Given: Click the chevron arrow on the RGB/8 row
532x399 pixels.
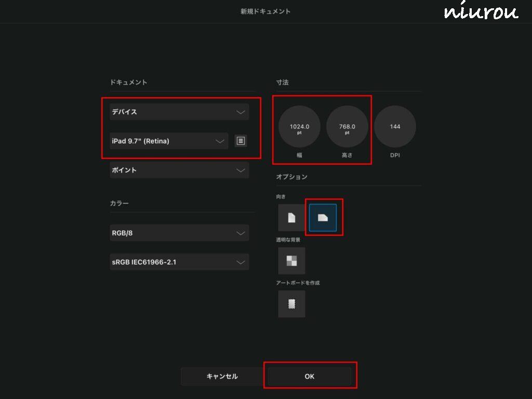Looking at the screenshot, I should 241,233.
